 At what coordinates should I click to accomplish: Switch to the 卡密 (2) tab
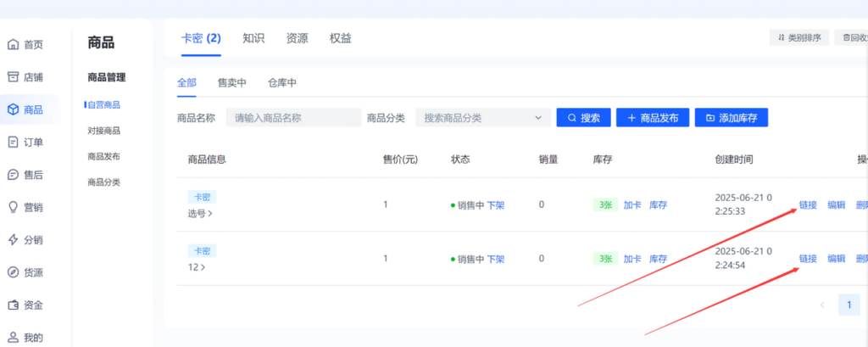point(201,38)
